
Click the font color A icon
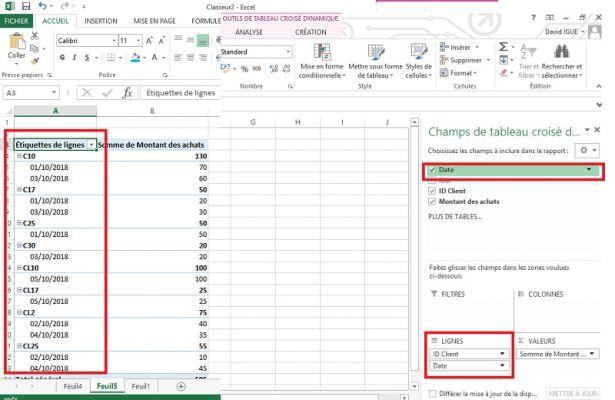pyautogui.click(x=155, y=58)
